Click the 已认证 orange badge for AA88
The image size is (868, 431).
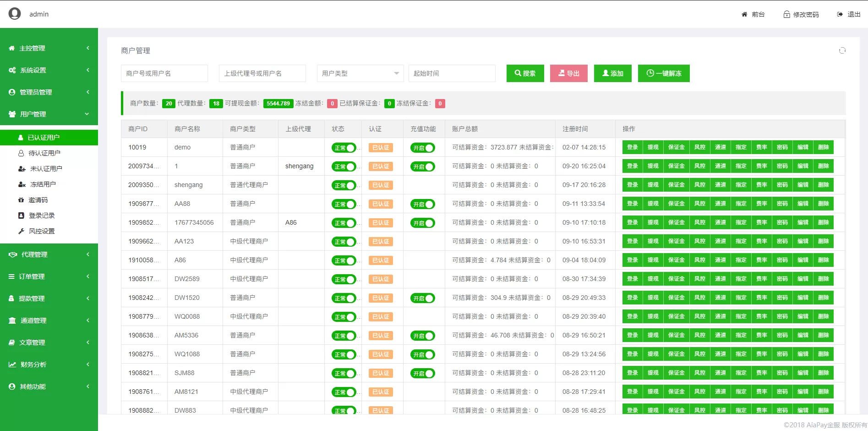click(x=381, y=204)
